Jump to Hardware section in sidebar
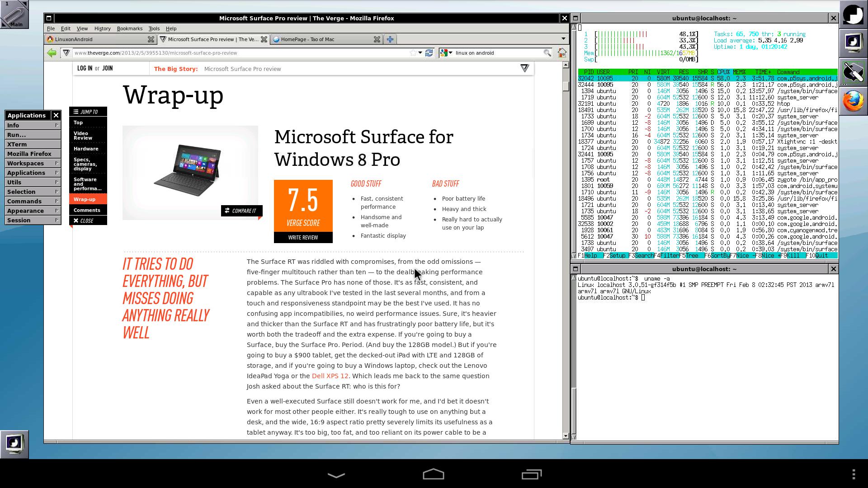Viewport: 868px width, 488px height. [88, 149]
